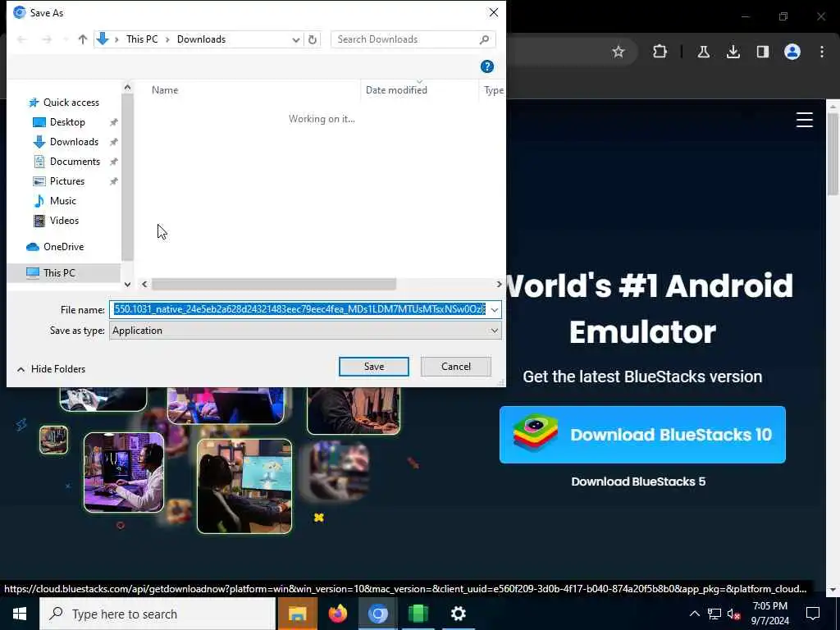This screenshot has height=630, width=840.
Task: Open the Save as type dropdown
Action: (305, 331)
